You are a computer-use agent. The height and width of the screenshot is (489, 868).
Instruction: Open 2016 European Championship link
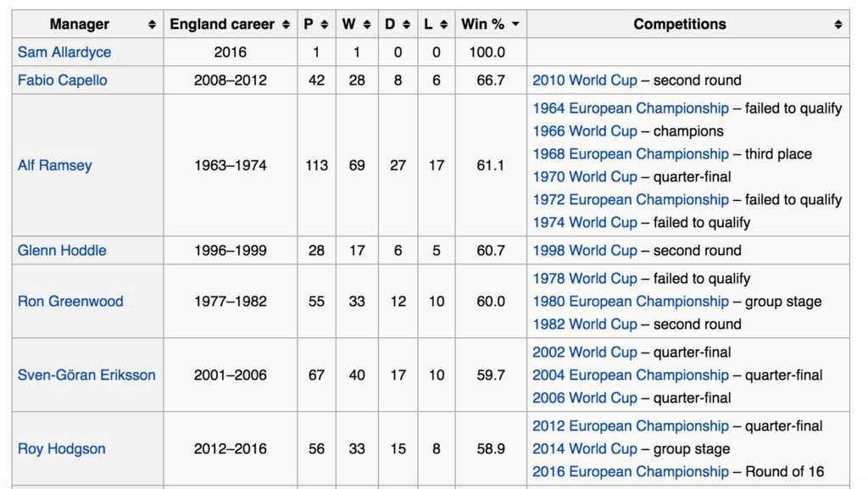click(630, 472)
